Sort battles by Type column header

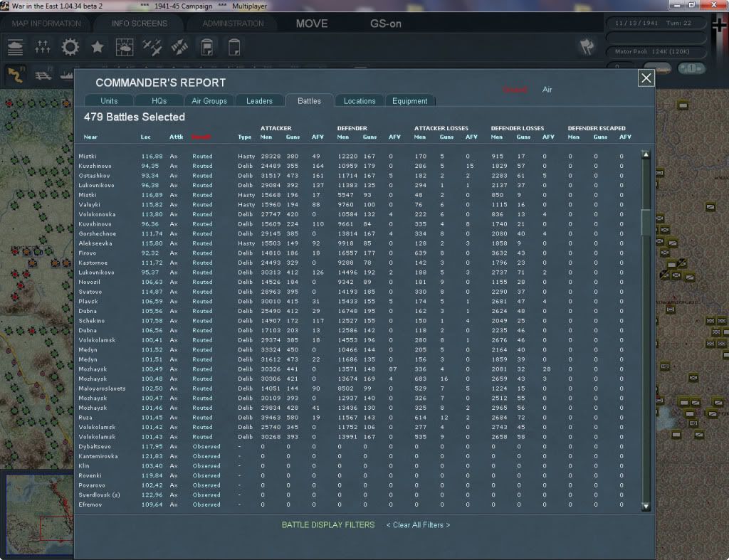tap(245, 137)
